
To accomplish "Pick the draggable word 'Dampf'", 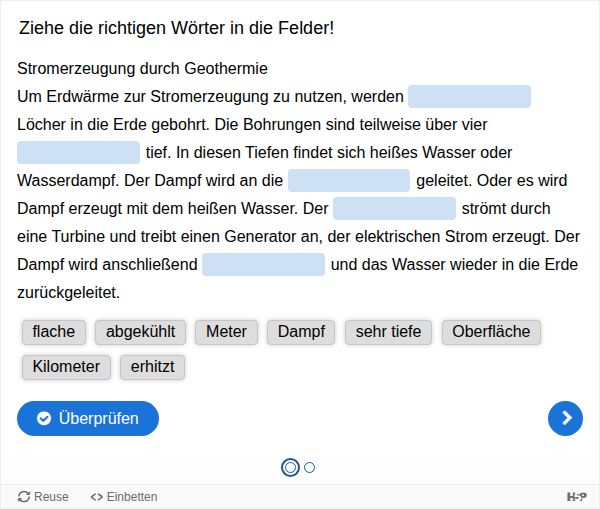I will [302, 332].
